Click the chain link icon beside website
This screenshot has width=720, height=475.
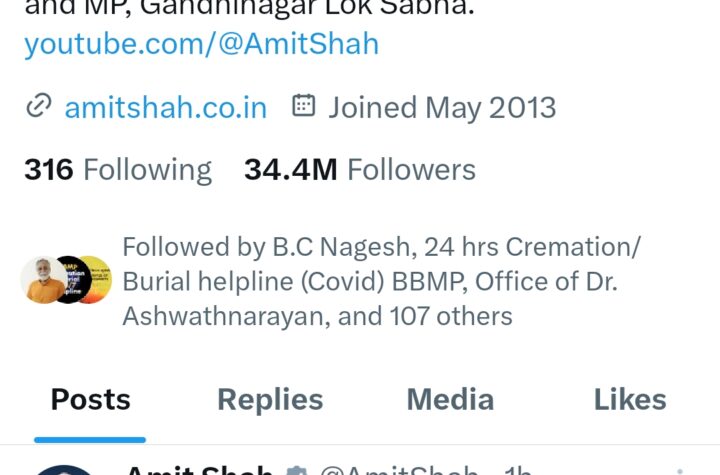point(39,106)
